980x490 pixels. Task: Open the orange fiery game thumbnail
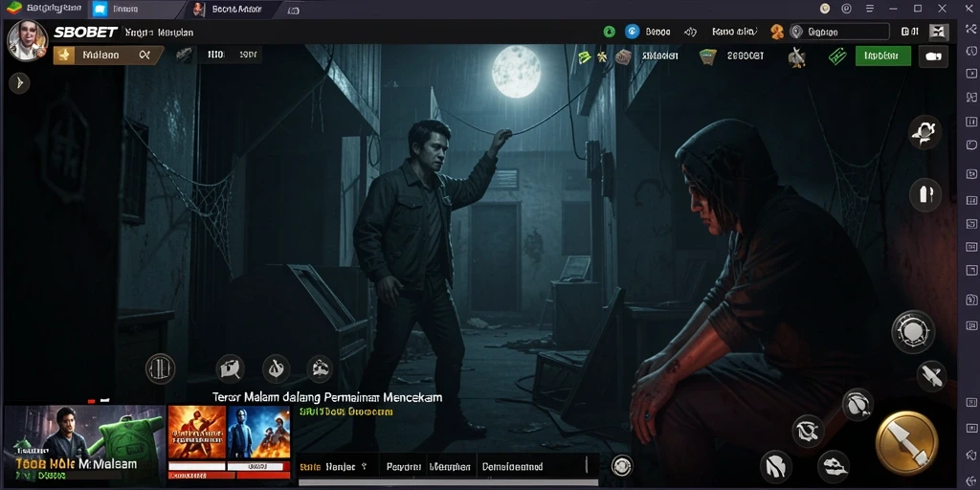click(197, 433)
